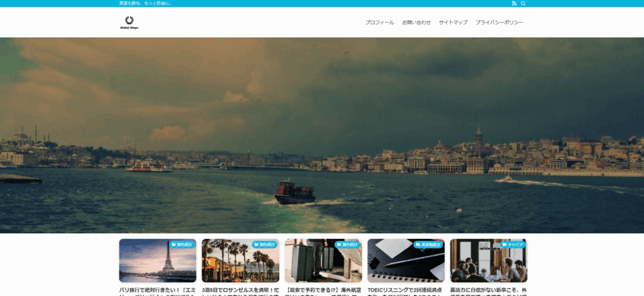Click the Global Steps logo
644x296 pixels.
click(x=130, y=23)
